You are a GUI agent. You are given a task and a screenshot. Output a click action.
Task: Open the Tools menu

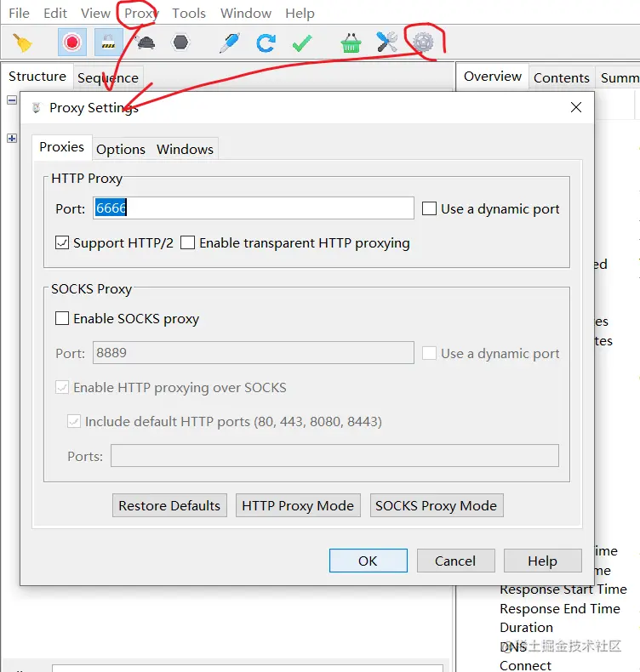(x=189, y=14)
